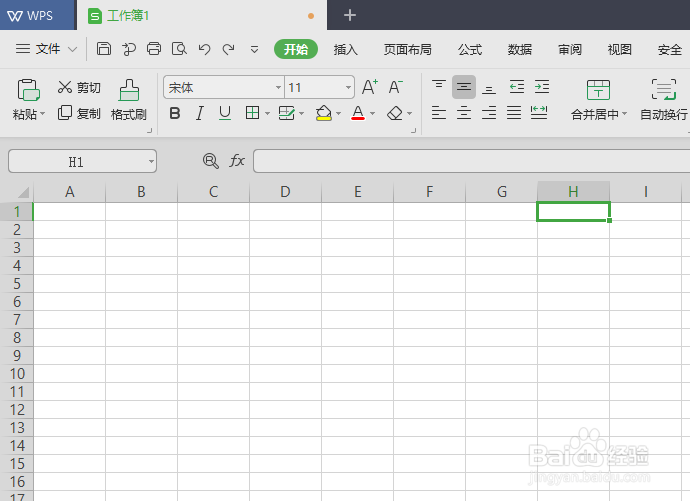Click the Borders grid icon
Viewport: 690px width, 501px height.
tap(252, 113)
